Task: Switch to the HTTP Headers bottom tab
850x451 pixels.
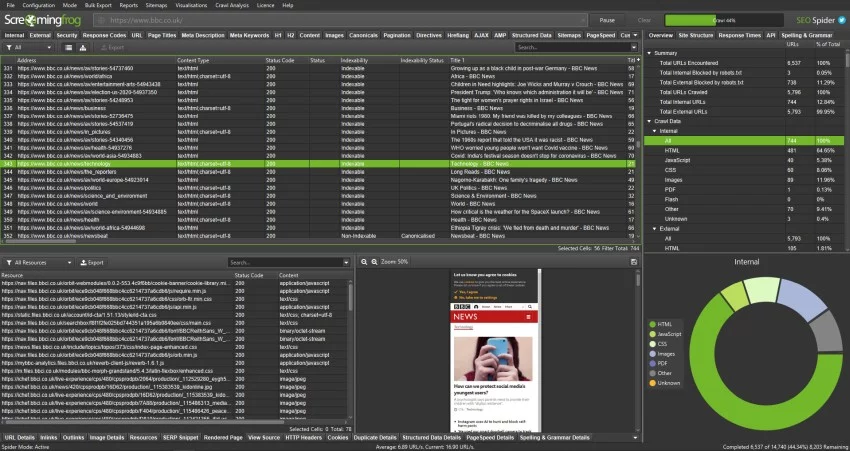Action: [x=303, y=437]
